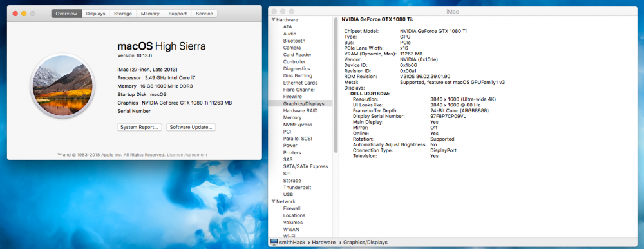Select Locations under Network
Viewport: 644px width, 249px height.
[294, 215]
